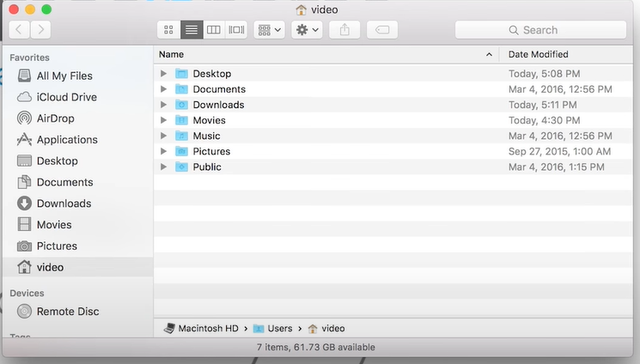Expand the Downloads folder disclosure triangle

[163, 105]
